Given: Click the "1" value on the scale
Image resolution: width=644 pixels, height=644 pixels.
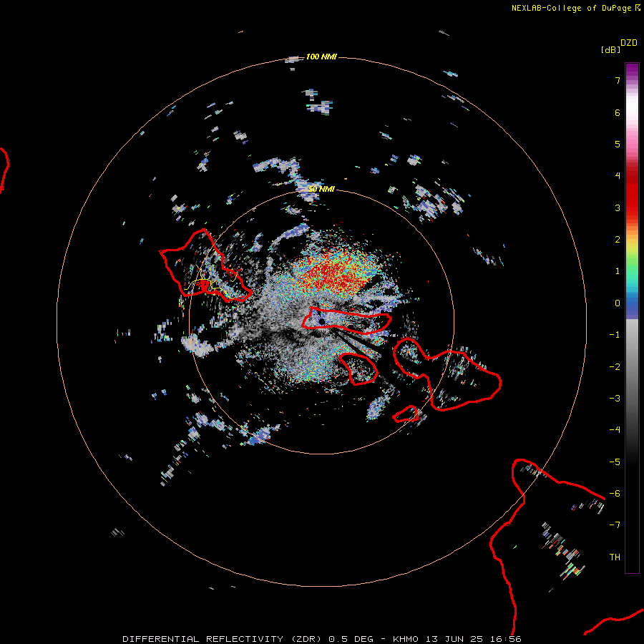Looking at the screenshot, I should pyautogui.click(x=618, y=271).
